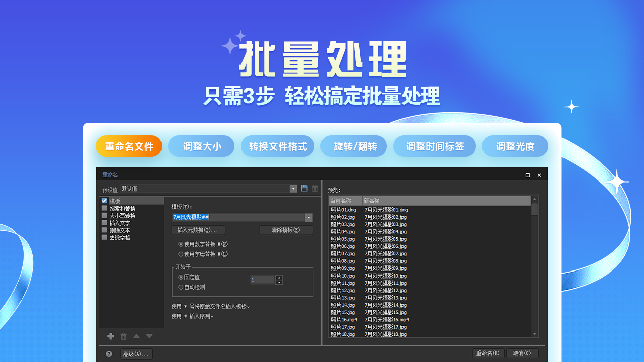Image resolution: width=644 pixels, height=362 pixels.
Task: Click the move-up arrow icon below the rules
Action: coord(136,336)
